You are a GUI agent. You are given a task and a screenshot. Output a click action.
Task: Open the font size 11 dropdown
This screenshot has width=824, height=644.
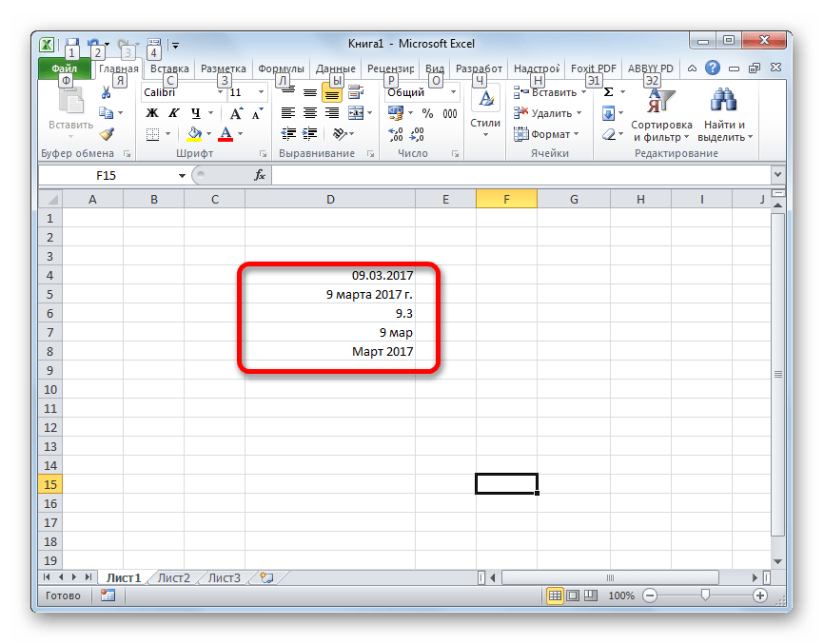(261, 92)
